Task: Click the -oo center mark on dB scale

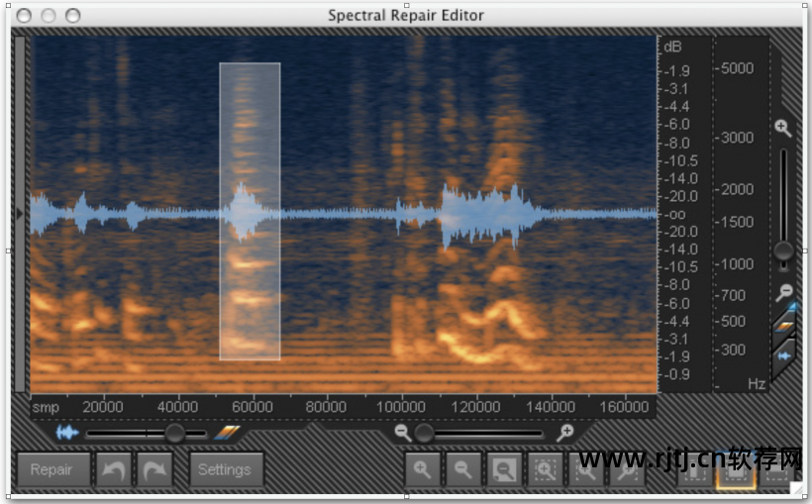Action: (x=675, y=215)
